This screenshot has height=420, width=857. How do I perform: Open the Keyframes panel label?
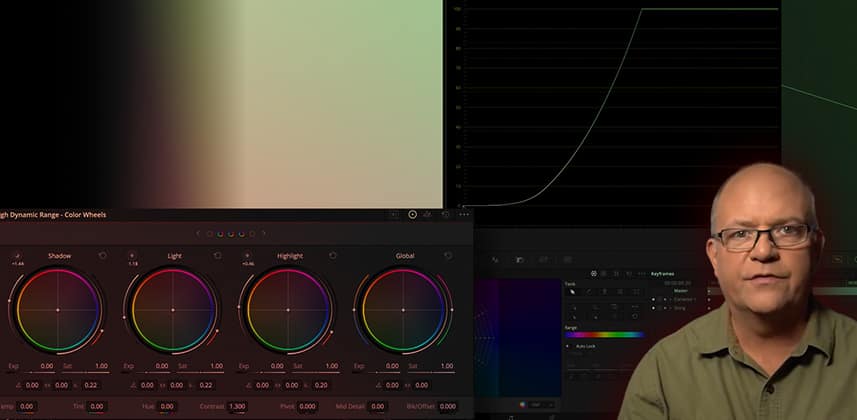662,273
